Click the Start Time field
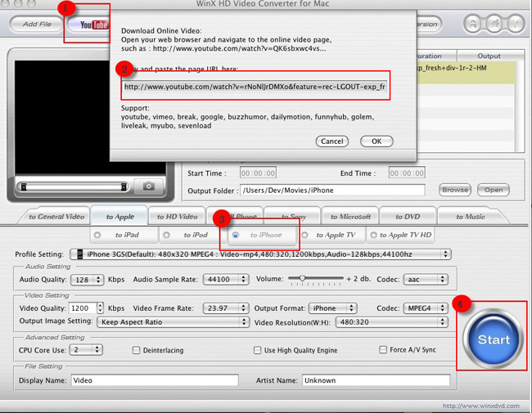 258,173
